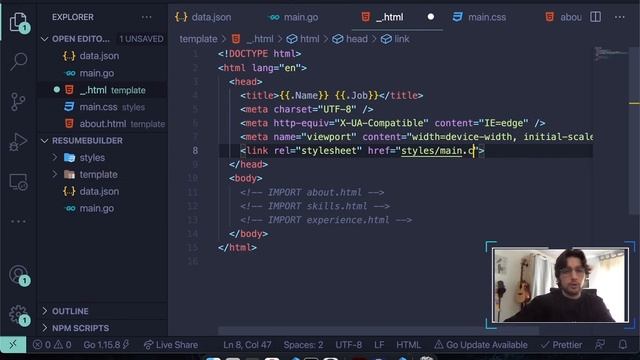Click the feedback icon in status bar
Image resolution: width=640 pixels, height=360 pixels.
pyautogui.click(x=600, y=345)
